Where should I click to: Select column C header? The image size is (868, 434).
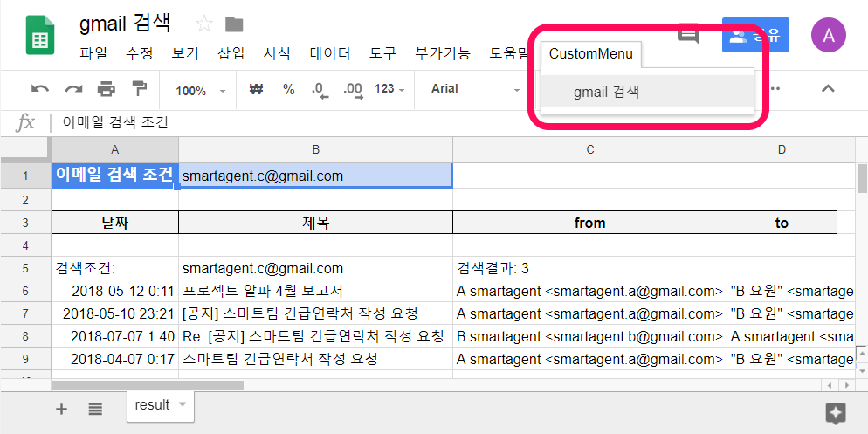point(590,149)
